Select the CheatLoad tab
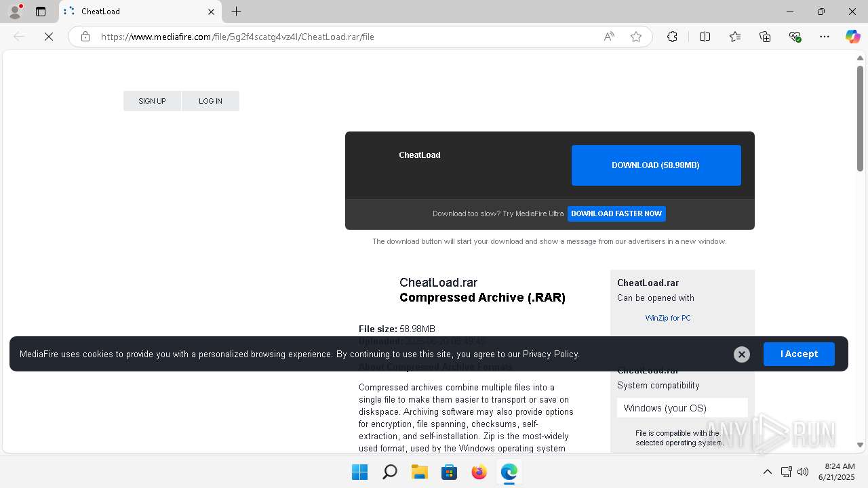868x488 pixels. 139,12
